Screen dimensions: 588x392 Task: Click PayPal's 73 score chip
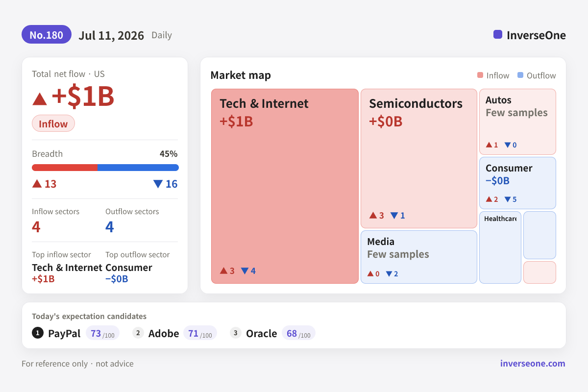(x=102, y=333)
